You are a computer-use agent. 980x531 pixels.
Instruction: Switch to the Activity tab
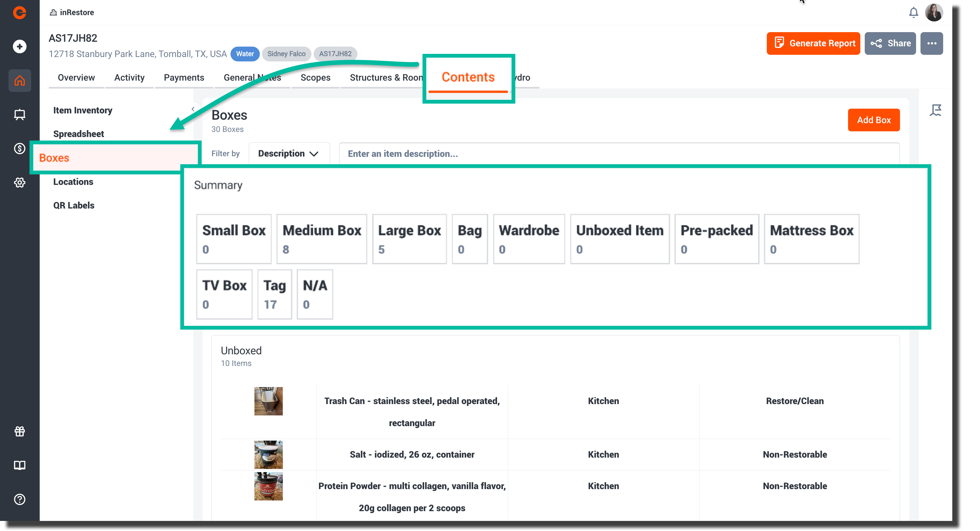pyautogui.click(x=129, y=77)
